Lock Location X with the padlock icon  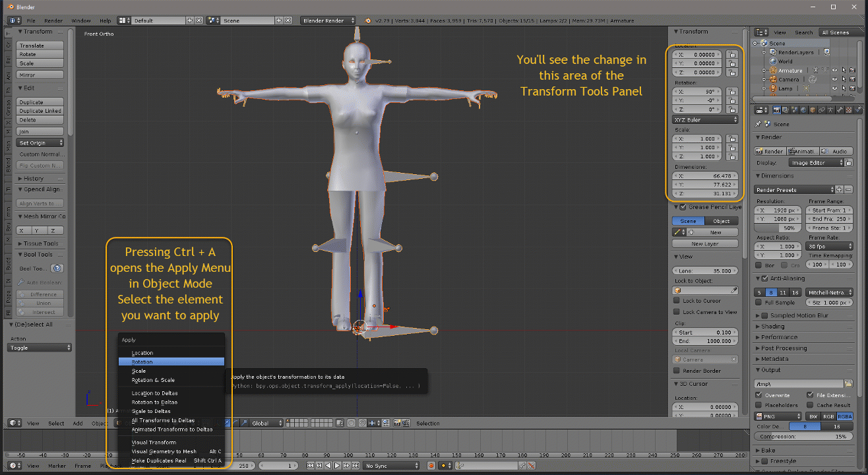pyautogui.click(x=731, y=55)
